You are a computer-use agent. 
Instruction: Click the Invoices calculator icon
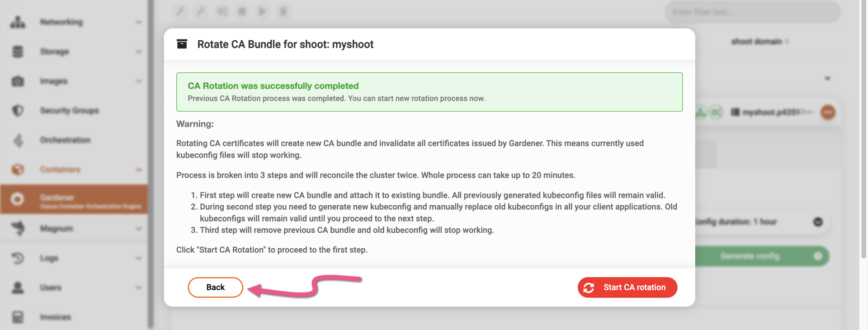tap(18, 317)
